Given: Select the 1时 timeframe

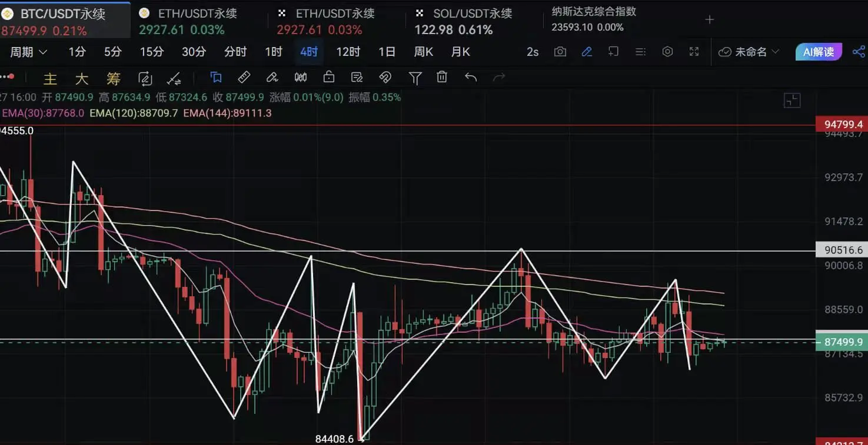Looking at the screenshot, I should pos(274,52).
